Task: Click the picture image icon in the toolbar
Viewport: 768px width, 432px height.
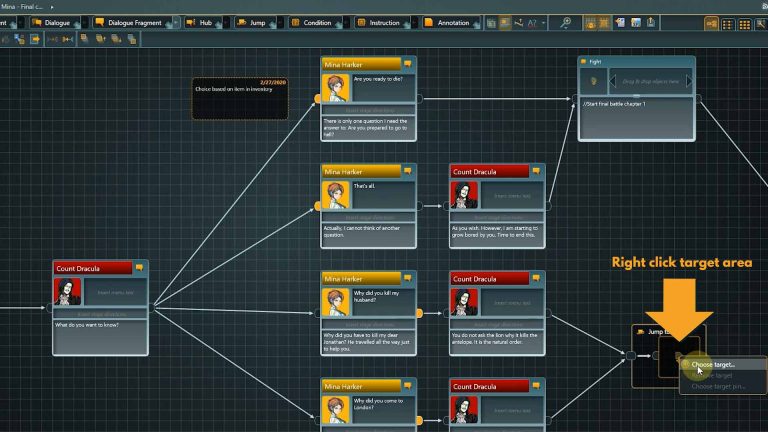Action: [x=635, y=23]
